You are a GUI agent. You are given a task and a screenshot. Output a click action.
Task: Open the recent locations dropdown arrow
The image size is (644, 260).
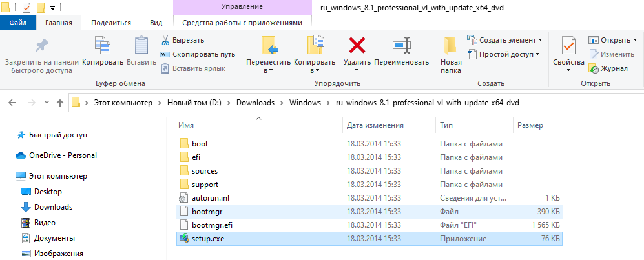[x=47, y=103]
